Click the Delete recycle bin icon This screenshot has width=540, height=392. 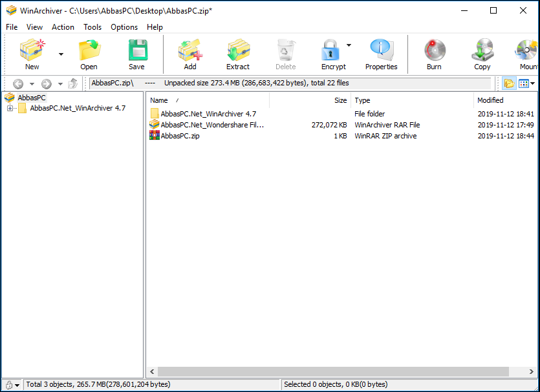[286, 50]
